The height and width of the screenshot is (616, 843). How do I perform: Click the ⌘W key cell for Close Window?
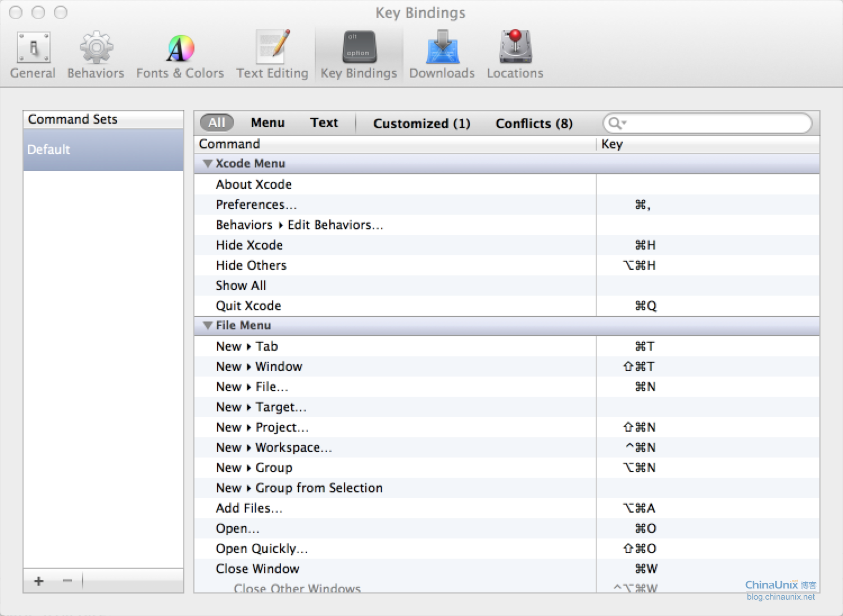[x=708, y=569]
